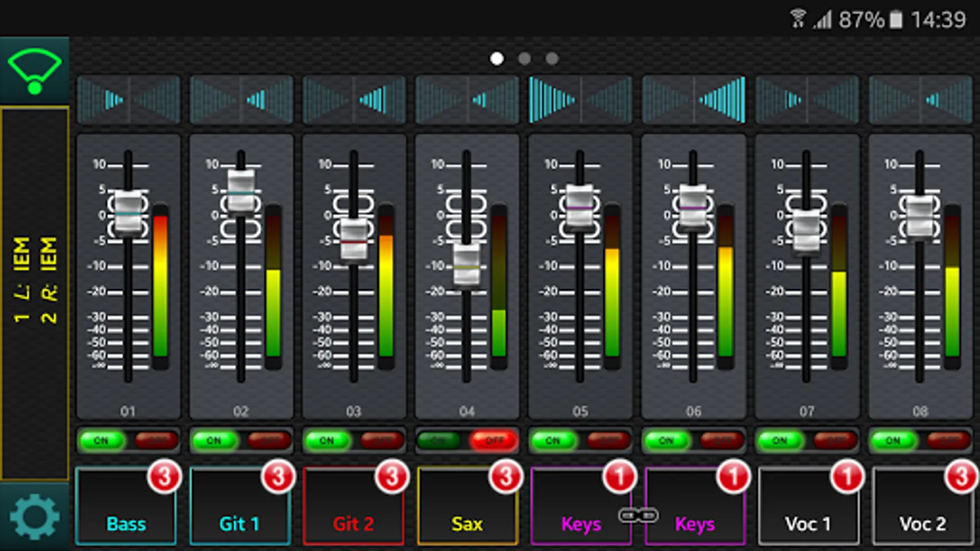
Task: Click the lit OFF button on channel 04
Action: 494,440
